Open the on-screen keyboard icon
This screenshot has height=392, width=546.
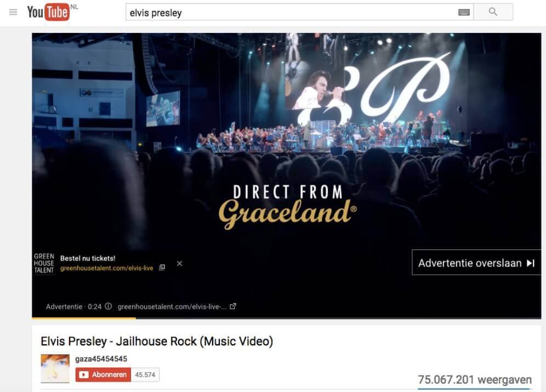464,13
